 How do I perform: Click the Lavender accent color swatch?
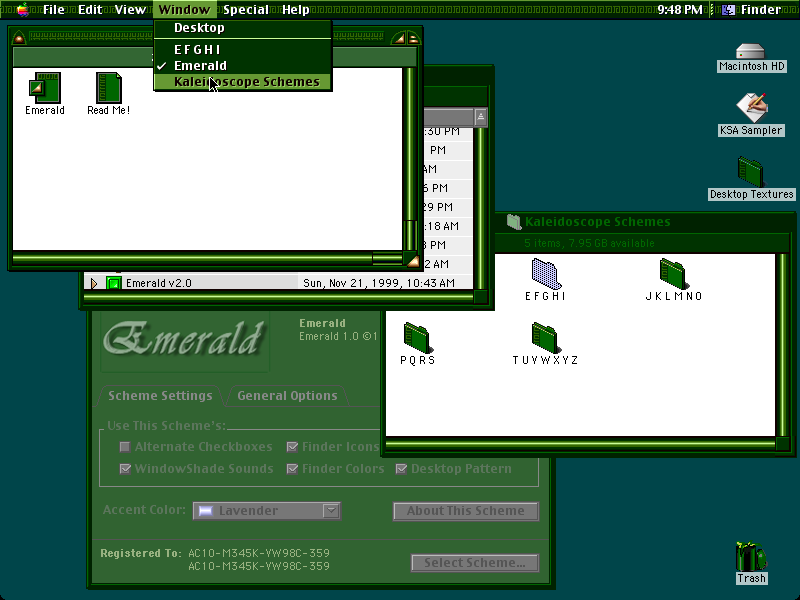click(x=205, y=511)
